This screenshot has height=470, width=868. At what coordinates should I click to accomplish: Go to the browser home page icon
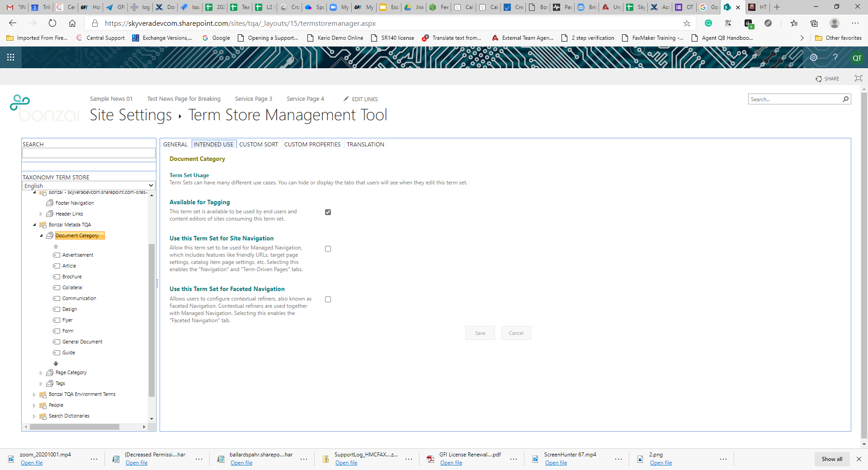(72, 23)
